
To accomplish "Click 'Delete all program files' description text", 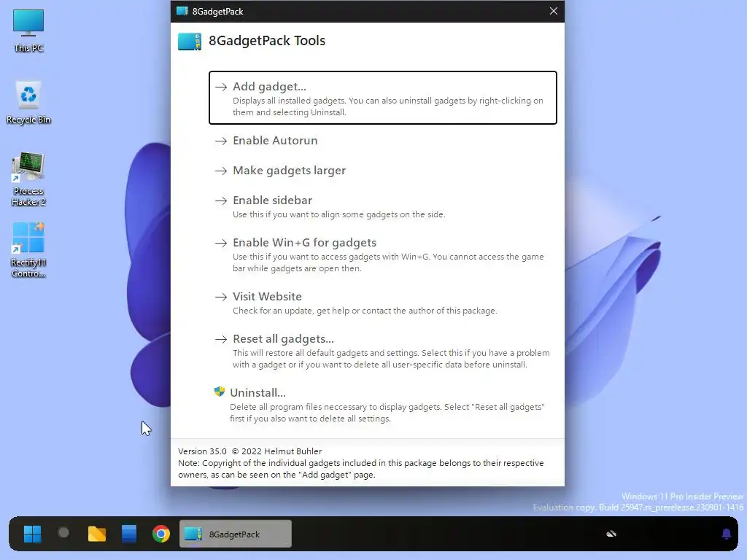I will point(387,413).
